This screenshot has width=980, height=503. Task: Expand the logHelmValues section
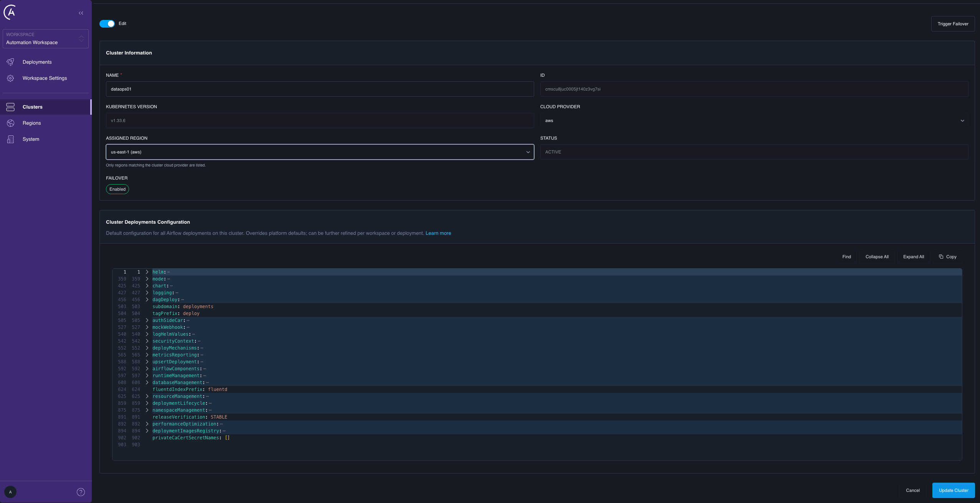tap(147, 334)
